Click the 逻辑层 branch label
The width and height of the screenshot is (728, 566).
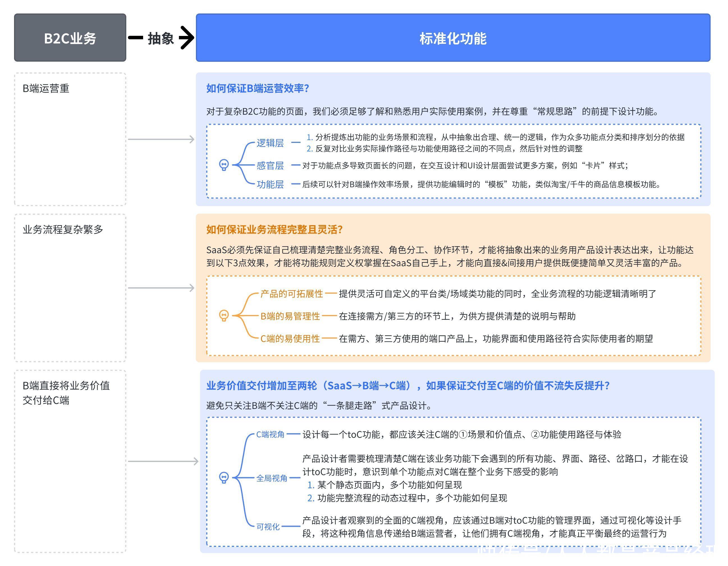click(270, 143)
